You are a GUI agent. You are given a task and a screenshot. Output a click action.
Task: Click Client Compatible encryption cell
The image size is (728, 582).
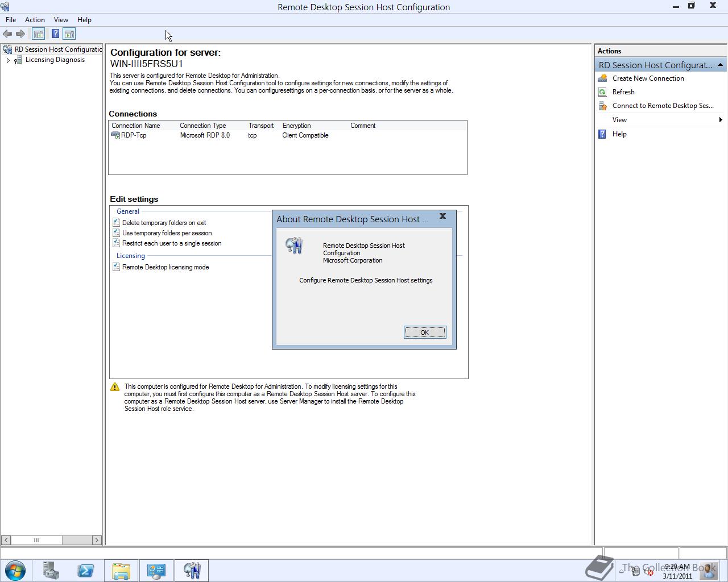pyautogui.click(x=305, y=135)
